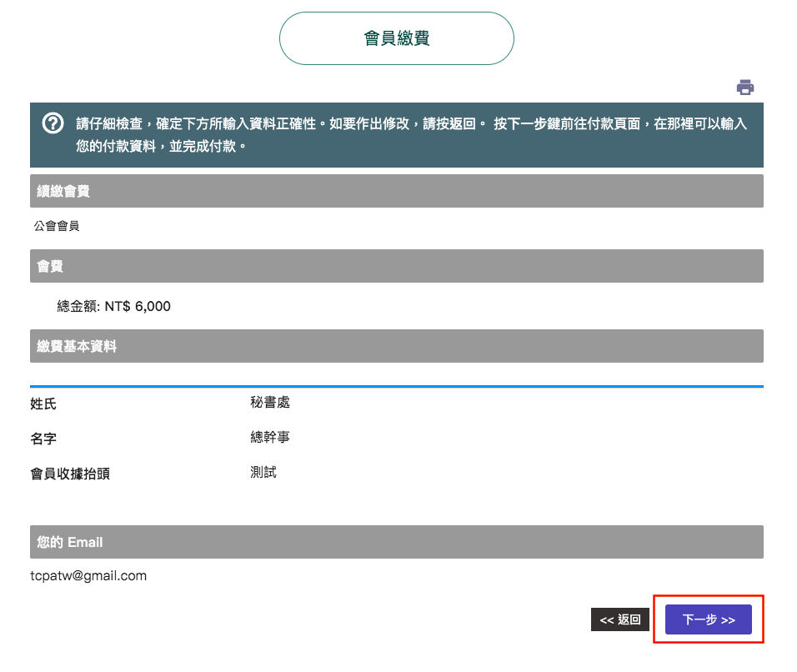Click the tcpatw@gmail.com email text

[x=88, y=576]
